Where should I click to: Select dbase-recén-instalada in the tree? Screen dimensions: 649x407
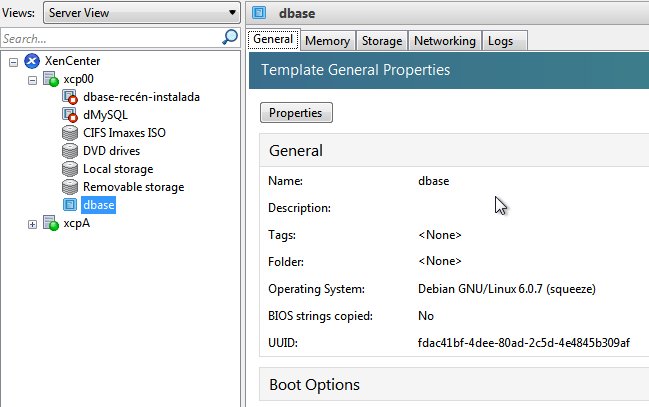(x=141, y=97)
